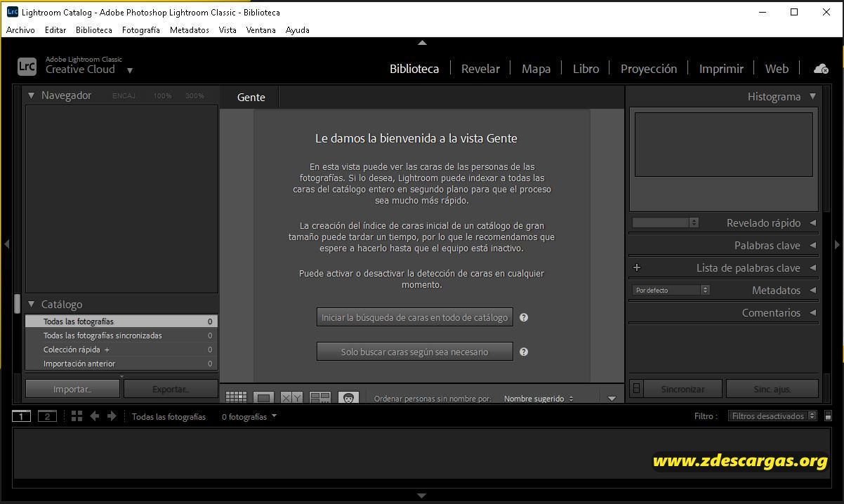844x504 pixels.
Task: Expand the Palabras clave panel
Action: [812, 245]
